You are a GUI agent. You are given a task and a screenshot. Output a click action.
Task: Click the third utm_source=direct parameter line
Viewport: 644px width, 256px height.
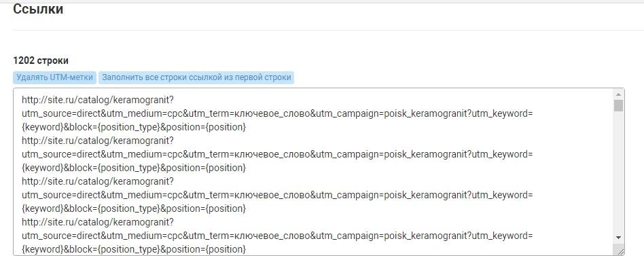(x=278, y=195)
